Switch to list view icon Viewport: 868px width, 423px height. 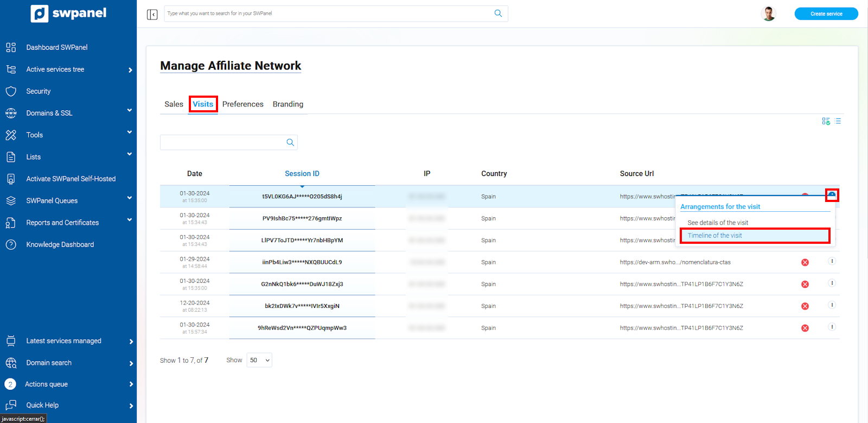(838, 121)
